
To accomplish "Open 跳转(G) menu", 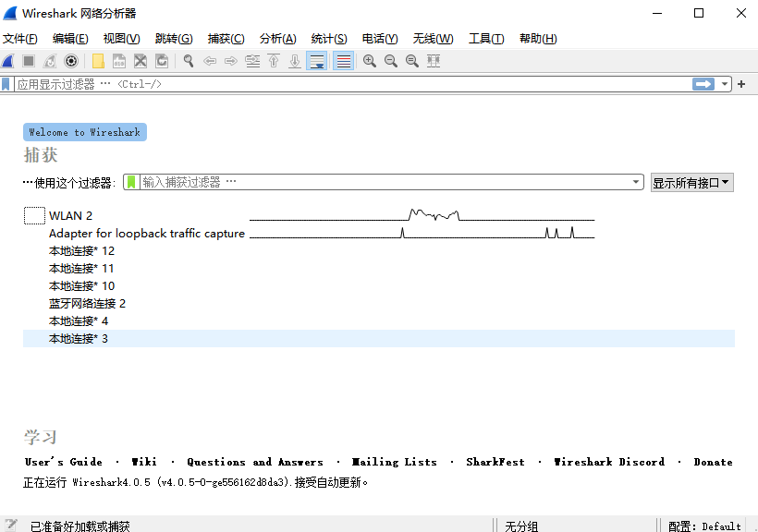I will (x=174, y=39).
